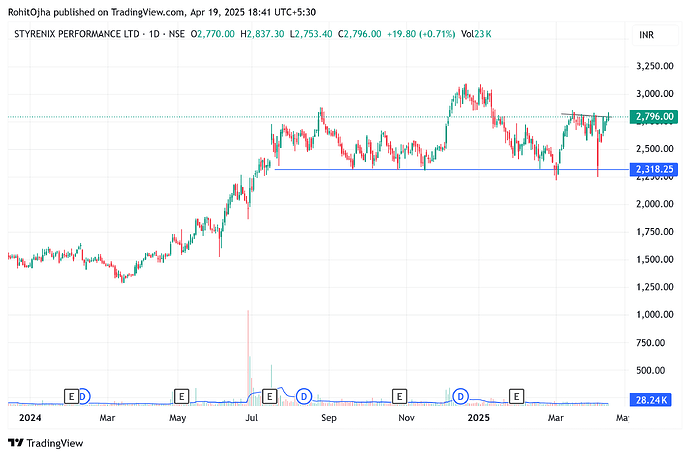Click the STYRENIX PERFORMANCE LTD symbol name
The image size is (690, 457).
[77, 34]
